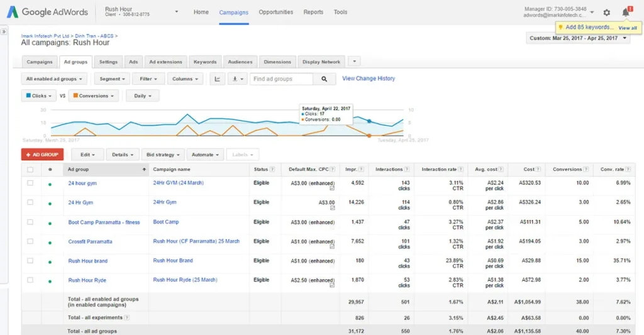Expand the more tabs arrow
Viewport: 644px width, 335px height.
[x=355, y=62]
